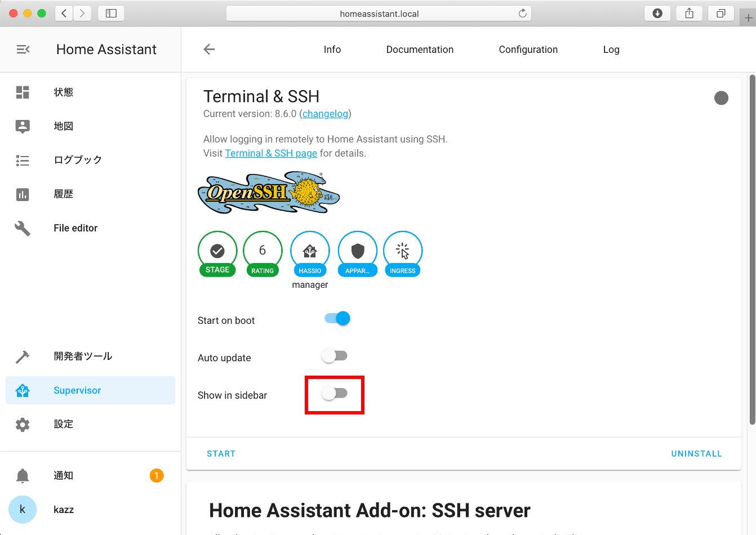The height and width of the screenshot is (535, 756).
Task: Click the APPARMOR shield badge
Action: click(358, 254)
